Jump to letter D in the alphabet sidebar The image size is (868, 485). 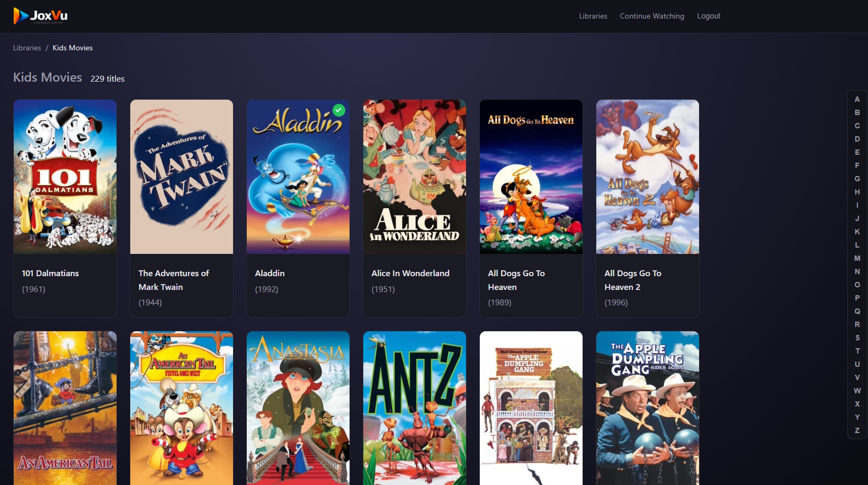(857, 138)
